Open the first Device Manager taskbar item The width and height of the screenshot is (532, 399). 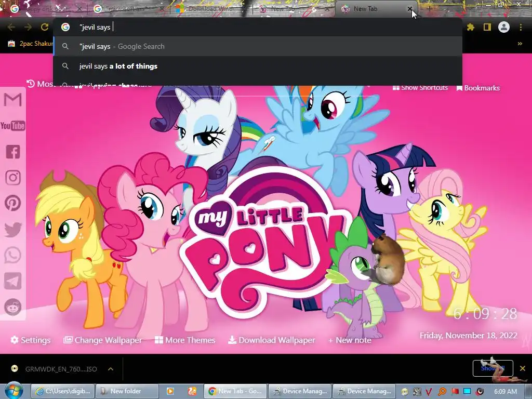300,391
